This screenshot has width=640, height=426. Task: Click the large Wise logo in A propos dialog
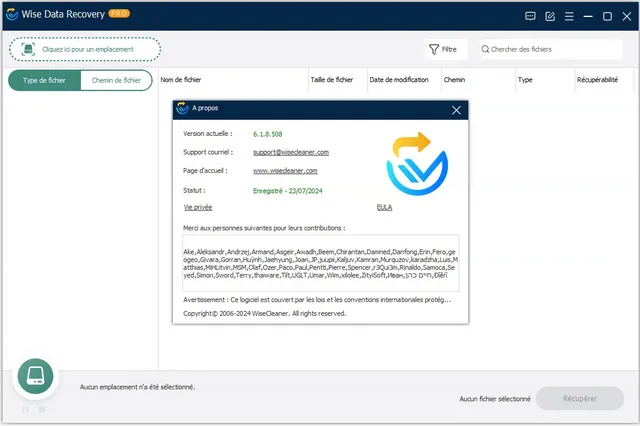click(x=417, y=163)
